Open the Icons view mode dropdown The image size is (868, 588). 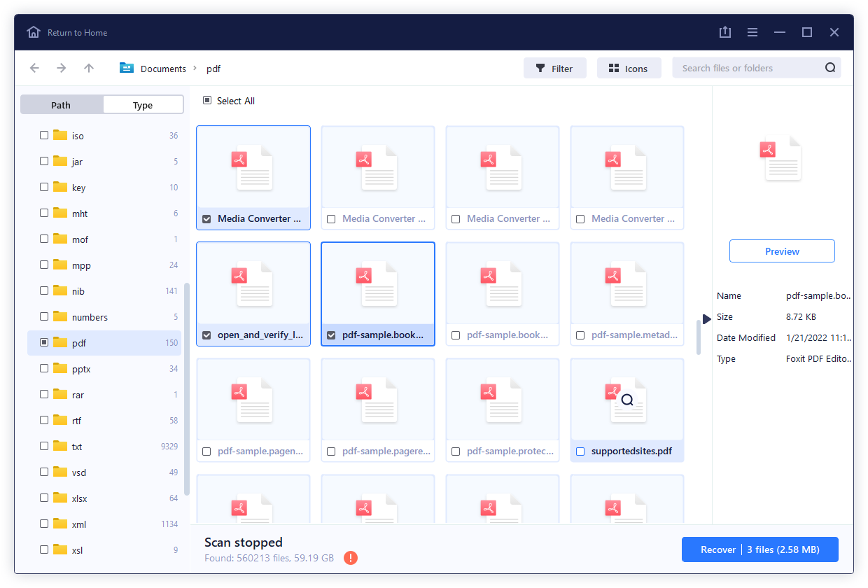point(629,68)
